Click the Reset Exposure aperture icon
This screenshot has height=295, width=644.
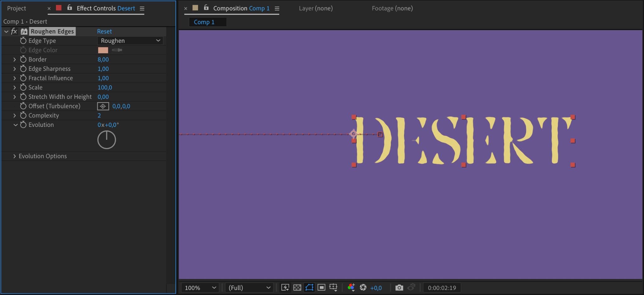click(363, 287)
